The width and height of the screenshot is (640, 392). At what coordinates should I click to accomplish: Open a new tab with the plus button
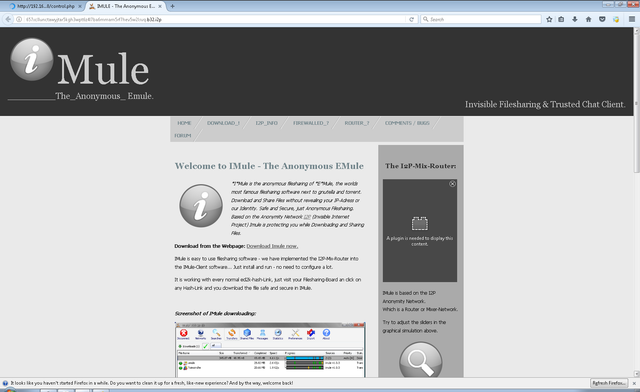[172, 6]
